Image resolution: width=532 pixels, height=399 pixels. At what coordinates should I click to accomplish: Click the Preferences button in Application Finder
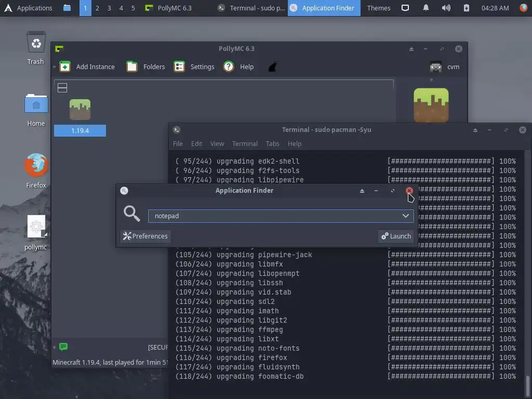tap(145, 236)
